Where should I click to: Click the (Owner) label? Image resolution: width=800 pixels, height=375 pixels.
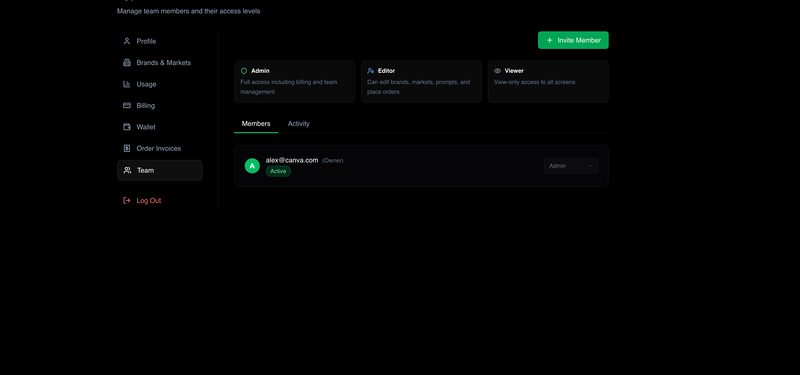(x=333, y=161)
